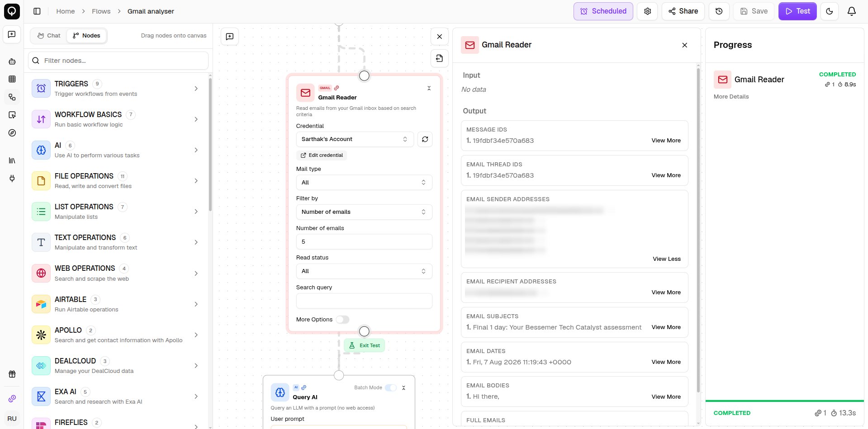Close the canvas side panel with X
This screenshot has height=429, width=868.
click(x=440, y=37)
